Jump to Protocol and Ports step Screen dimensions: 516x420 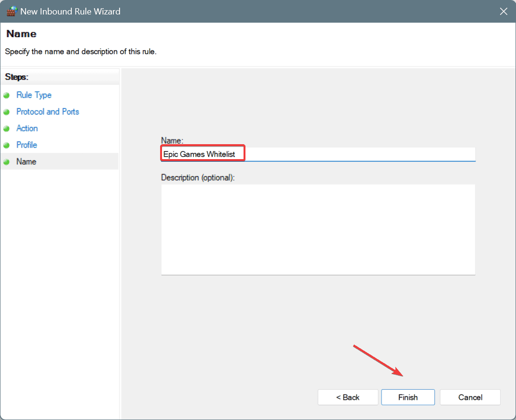[x=48, y=111]
